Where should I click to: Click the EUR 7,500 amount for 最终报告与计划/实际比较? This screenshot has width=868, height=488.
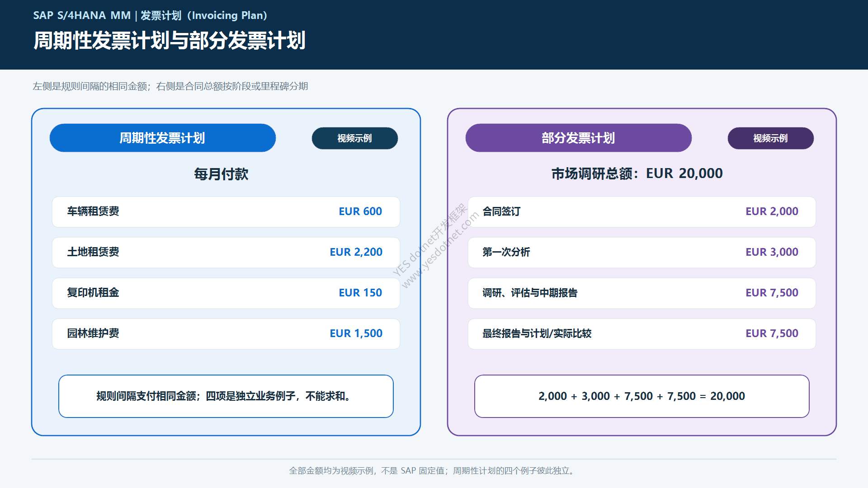pos(772,333)
